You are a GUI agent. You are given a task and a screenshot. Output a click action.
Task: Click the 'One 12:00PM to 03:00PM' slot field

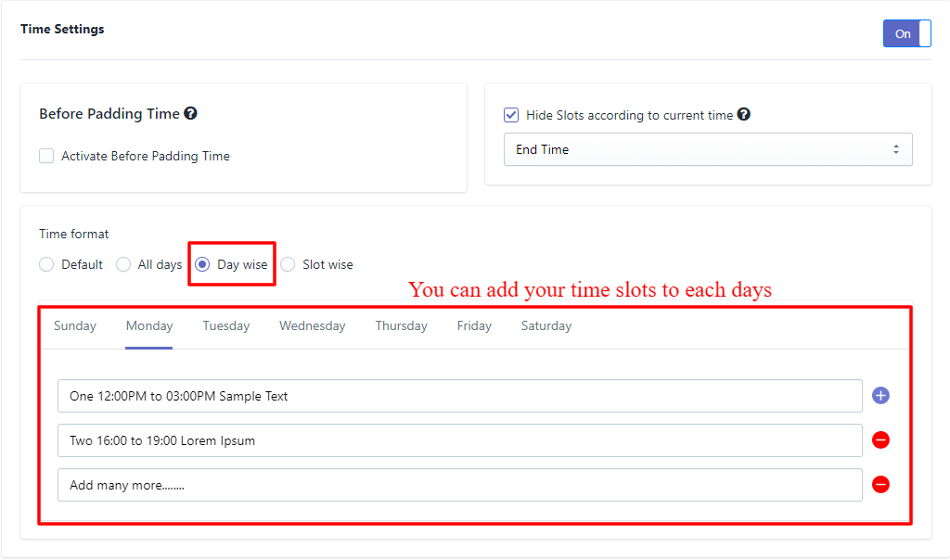click(460, 396)
